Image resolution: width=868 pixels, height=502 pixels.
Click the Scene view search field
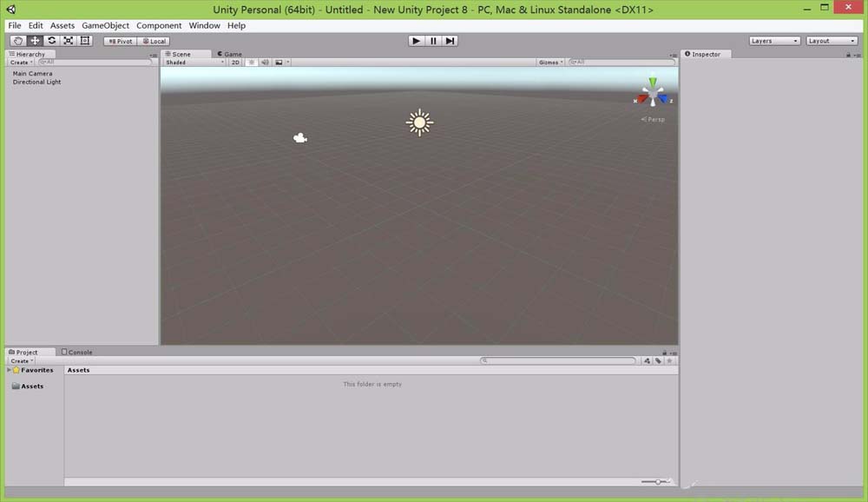pos(622,62)
